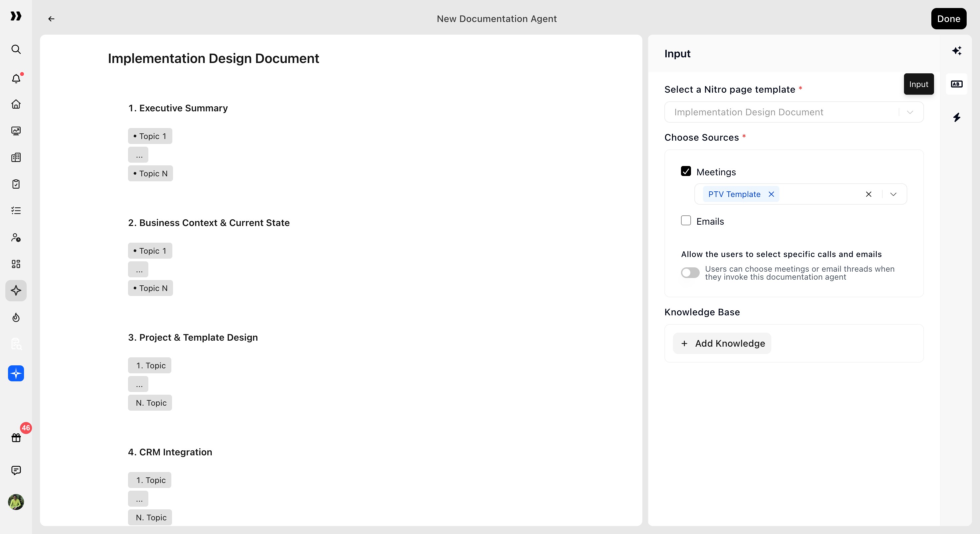Go to Home via the house icon
This screenshot has height=534, width=980.
[16, 104]
